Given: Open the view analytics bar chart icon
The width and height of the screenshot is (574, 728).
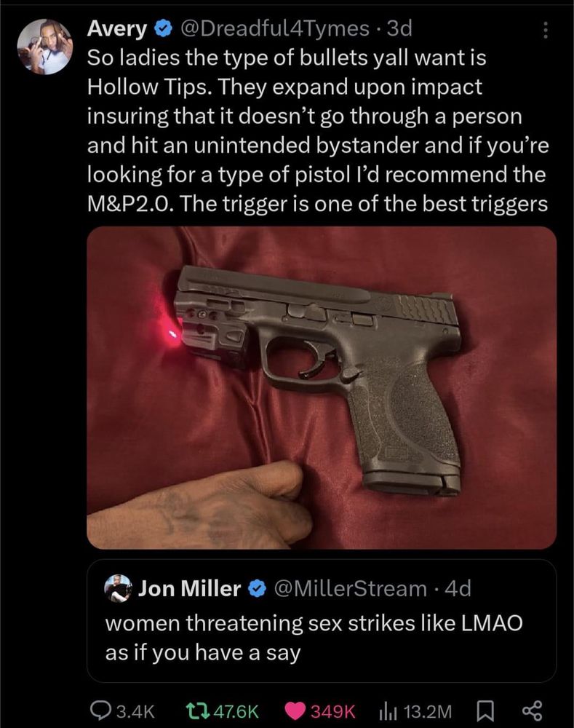Looking at the screenshot, I should click(388, 711).
